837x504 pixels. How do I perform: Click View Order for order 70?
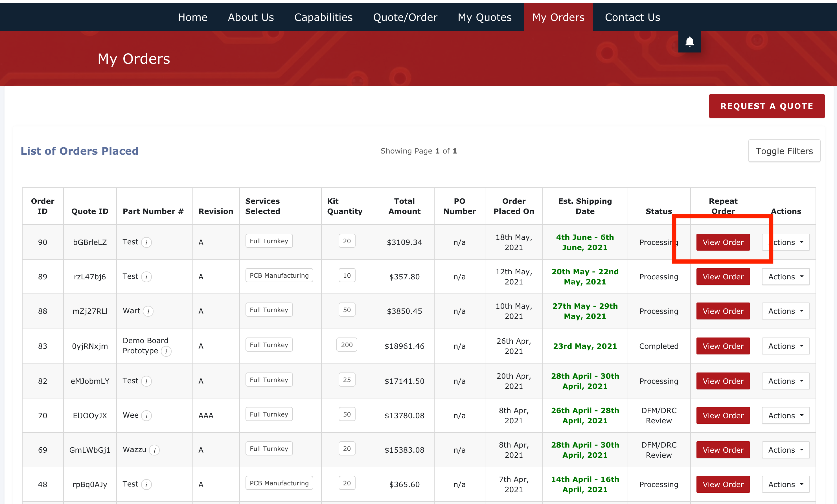[723, 415]
